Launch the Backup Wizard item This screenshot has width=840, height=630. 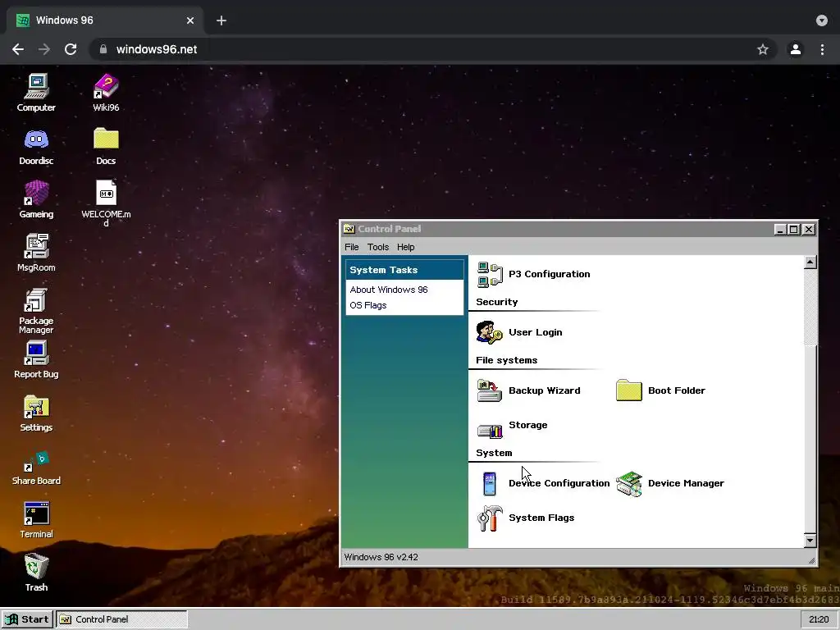[x=529, y=390]
